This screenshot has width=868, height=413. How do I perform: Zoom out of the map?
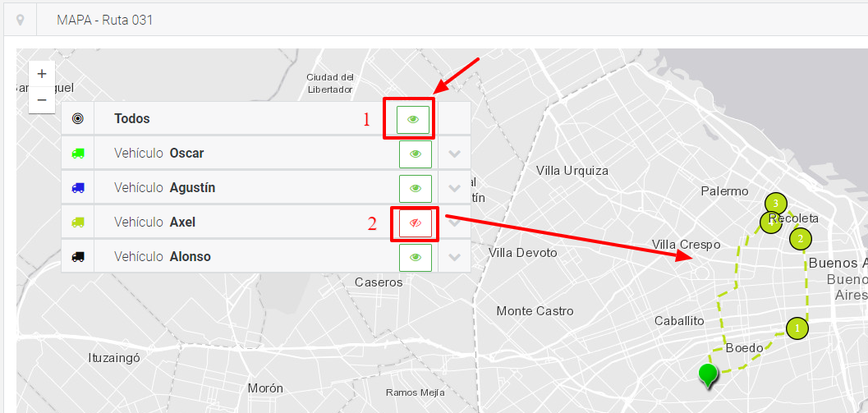[x=42, y=100]
